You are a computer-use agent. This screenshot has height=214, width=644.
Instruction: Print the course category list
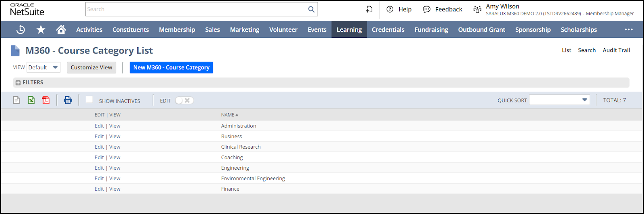[x=68, y=100]
